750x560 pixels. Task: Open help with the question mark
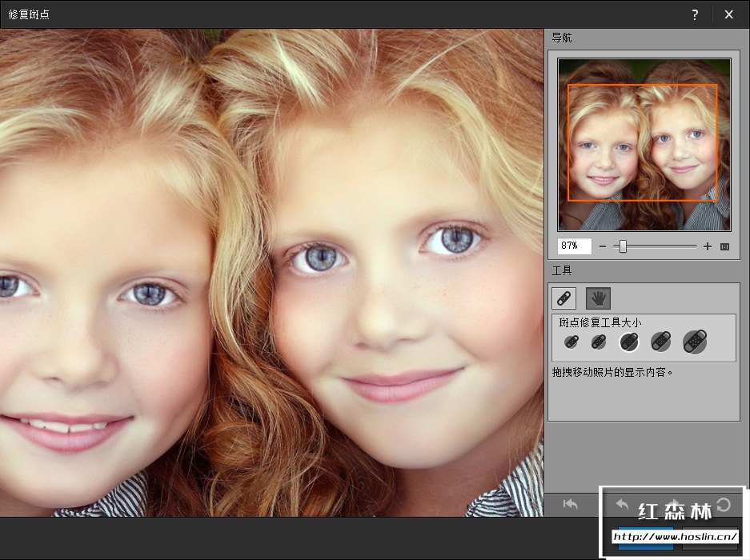point(695,15)
